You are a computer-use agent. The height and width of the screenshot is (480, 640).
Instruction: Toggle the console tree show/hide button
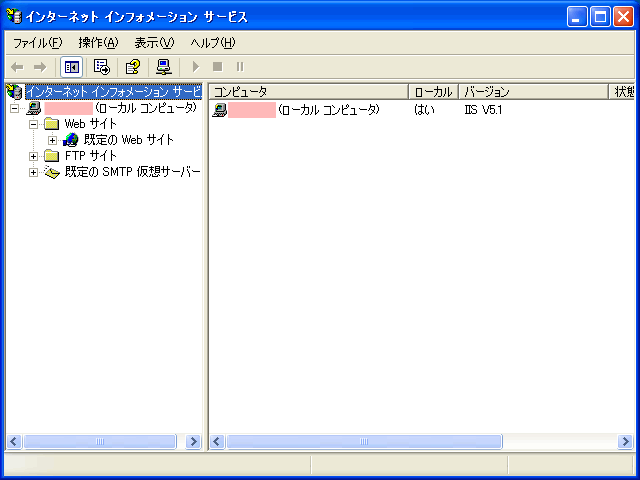pos(72,67)
